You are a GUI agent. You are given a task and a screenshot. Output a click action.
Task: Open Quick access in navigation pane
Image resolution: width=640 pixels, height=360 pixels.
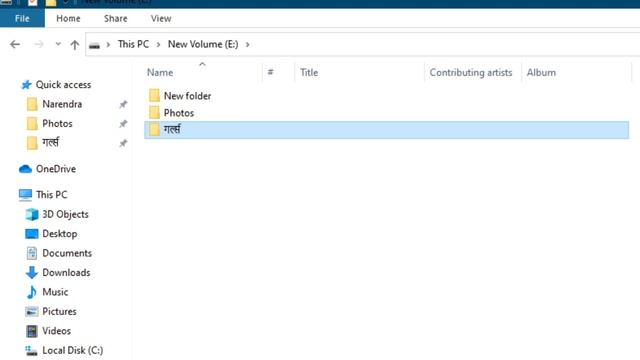tap(63, 84)
